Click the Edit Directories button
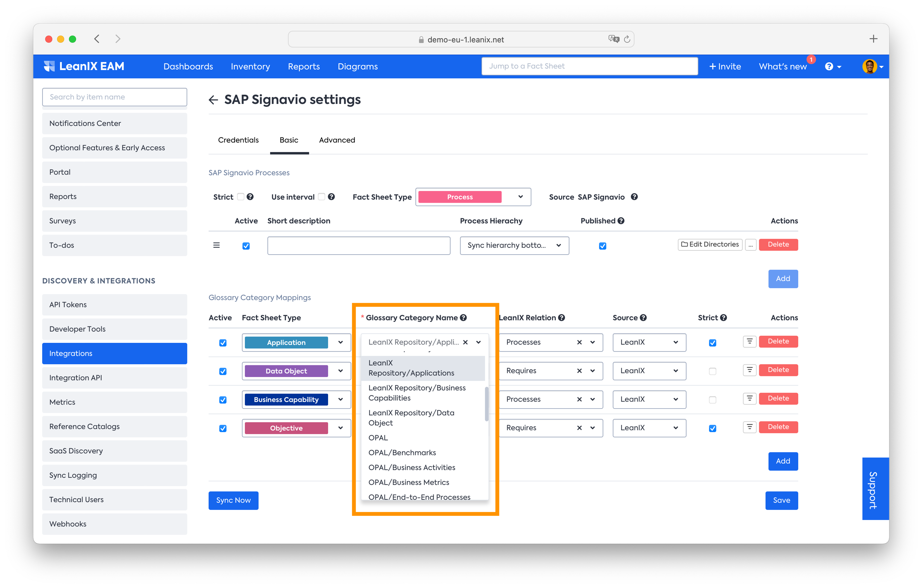Image resolution: width=923 pixels, height=588 pixels. [710, 245]
